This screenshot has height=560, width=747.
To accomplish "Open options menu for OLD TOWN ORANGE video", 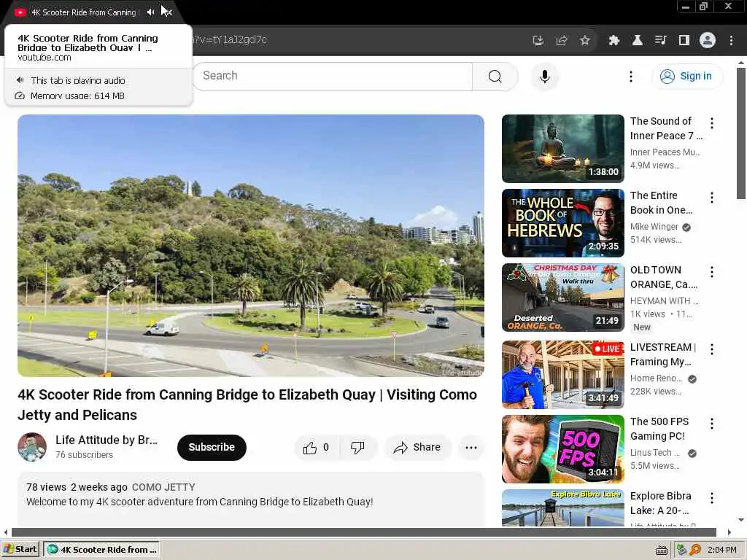I will point(712,272).
